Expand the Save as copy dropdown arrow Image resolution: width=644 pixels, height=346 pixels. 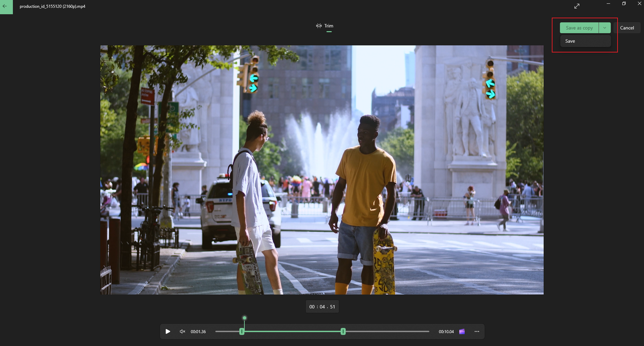click(x=605, y=28)
